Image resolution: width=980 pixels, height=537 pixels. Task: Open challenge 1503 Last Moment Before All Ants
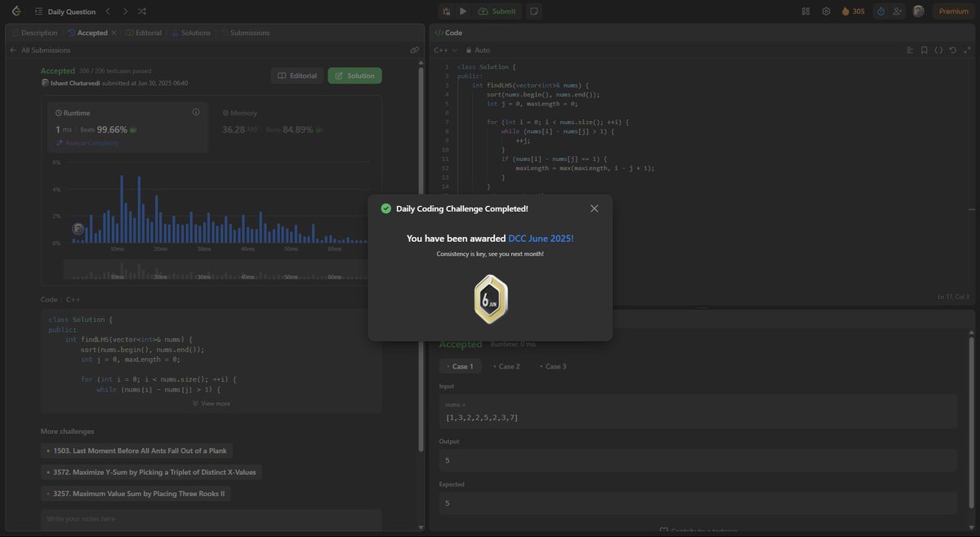click(136, 450)
